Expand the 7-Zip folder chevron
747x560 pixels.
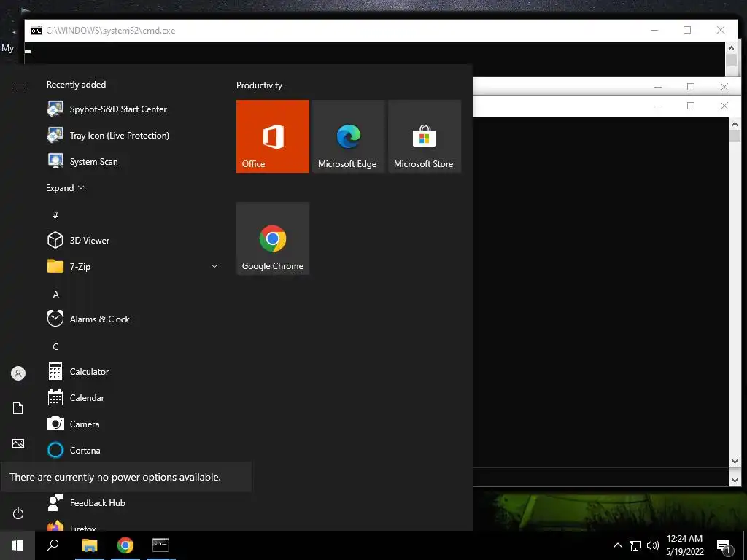[214, 266]
